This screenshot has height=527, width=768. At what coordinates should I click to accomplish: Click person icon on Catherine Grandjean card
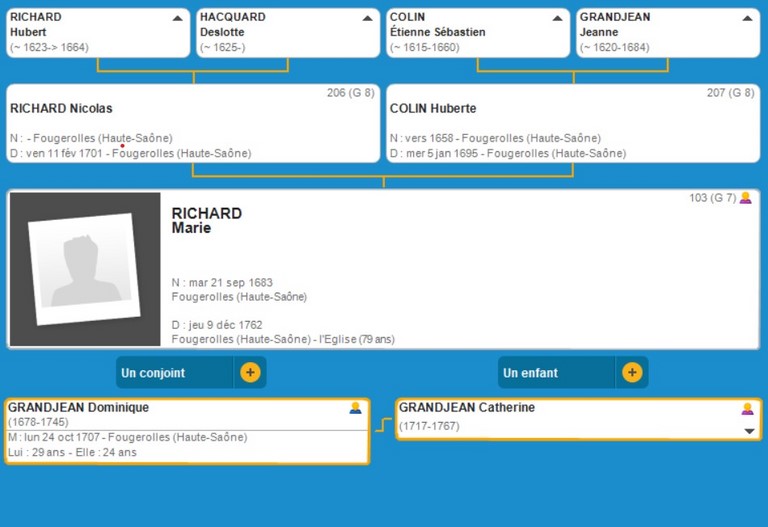(x=747, y=408)
